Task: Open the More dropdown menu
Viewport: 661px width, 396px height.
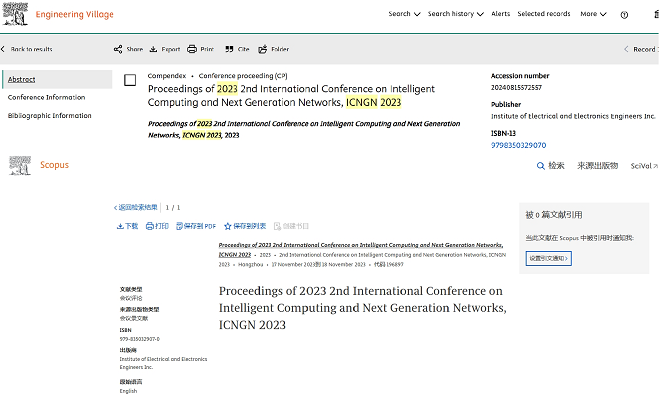Action: click(x=593, y=14)
